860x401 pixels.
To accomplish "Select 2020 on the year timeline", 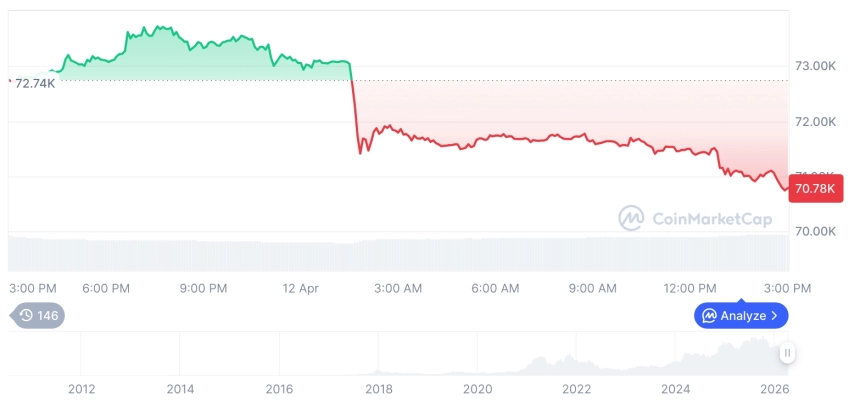I will click(478, 389).
